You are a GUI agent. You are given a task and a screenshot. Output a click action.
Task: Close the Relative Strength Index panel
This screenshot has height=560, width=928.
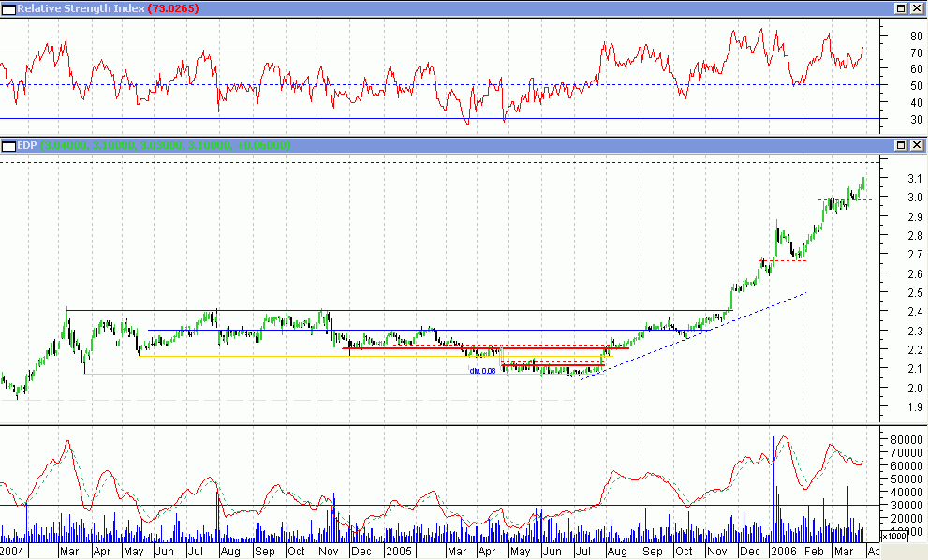tap(916, 8)
